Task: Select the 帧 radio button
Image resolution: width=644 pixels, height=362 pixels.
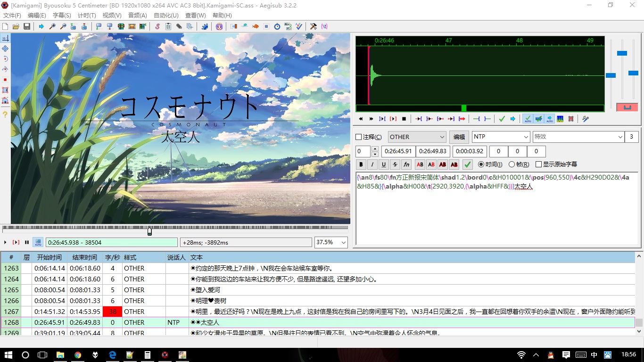Action: pos(512,165)
